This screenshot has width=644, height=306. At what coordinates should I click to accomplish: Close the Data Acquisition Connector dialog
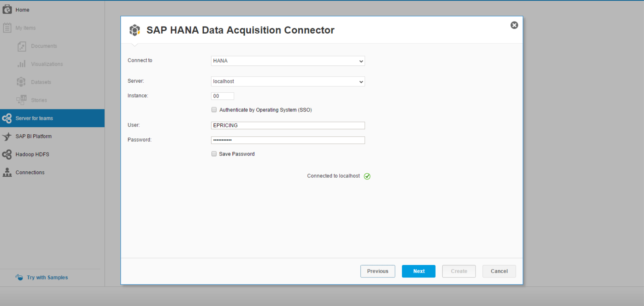(x=514, y=25)
